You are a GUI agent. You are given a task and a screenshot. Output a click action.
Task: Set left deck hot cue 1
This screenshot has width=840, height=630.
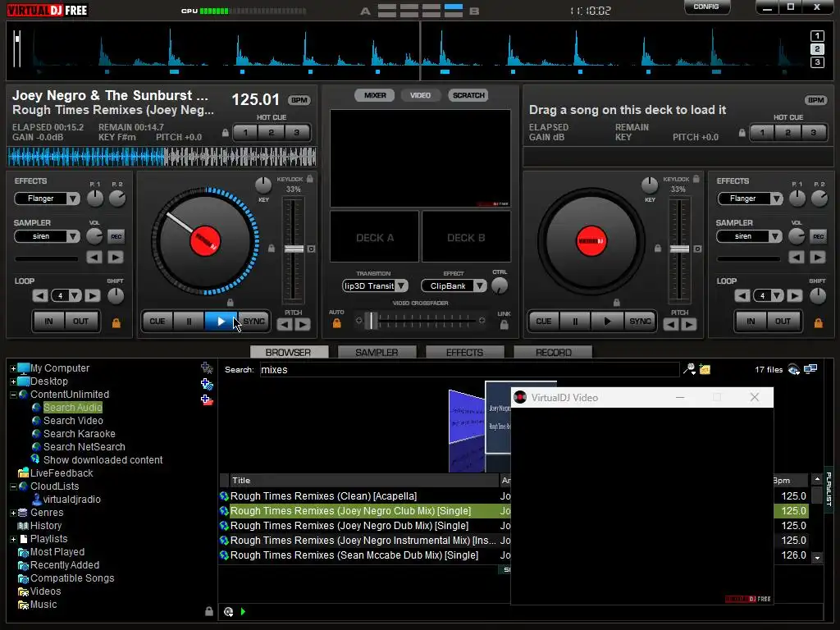click(x=245, y=133)
